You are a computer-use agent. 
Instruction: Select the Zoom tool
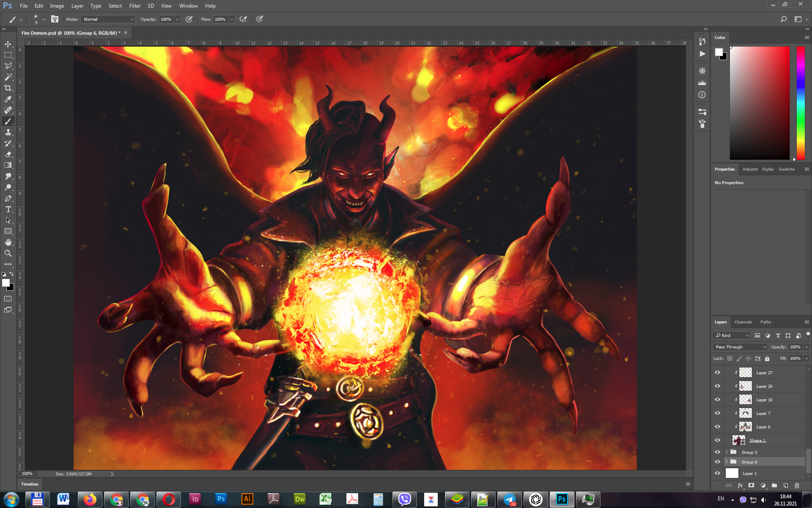click(x=8, y=253)
